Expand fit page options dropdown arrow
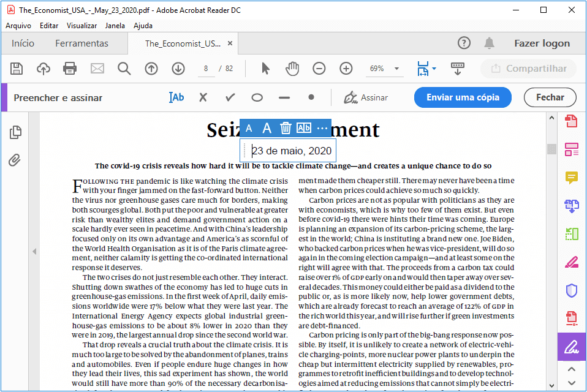This screenshot has width=587, height=392. 434,69
